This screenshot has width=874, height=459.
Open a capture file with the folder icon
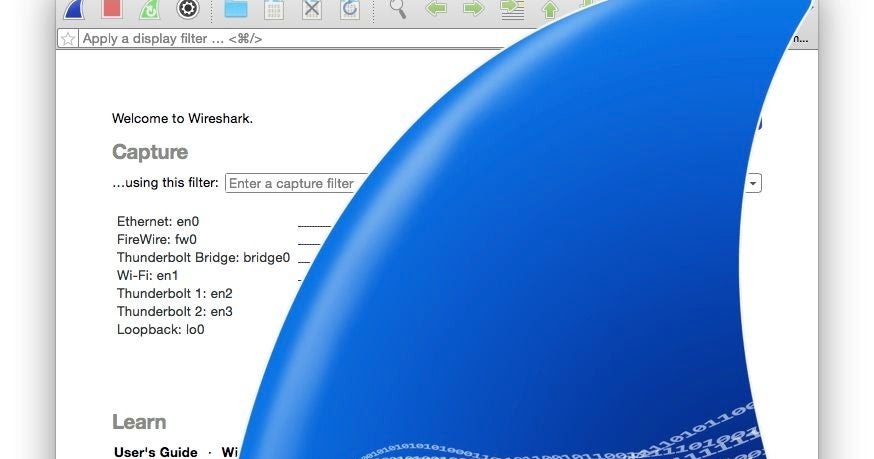(x=236, y=9)
